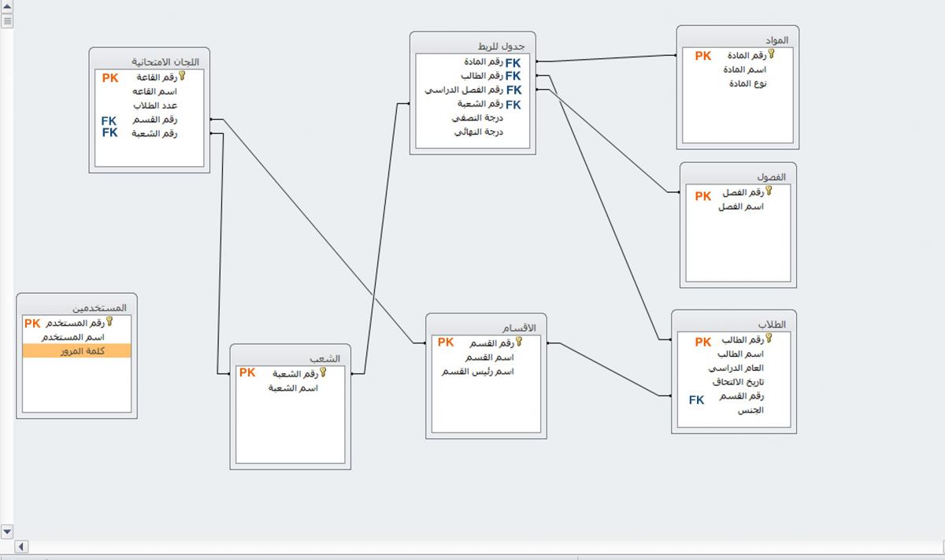Select the key icon beside رقم القسم in الاقسام
This screenshot has height=560, width=945.
[518, 342]
